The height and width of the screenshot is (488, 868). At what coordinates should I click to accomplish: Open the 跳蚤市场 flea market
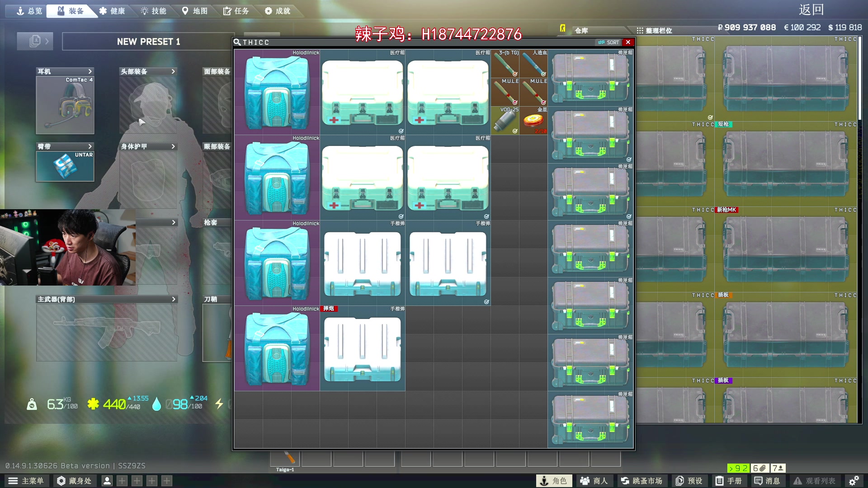pyautogui.click(x=642, y=481)
